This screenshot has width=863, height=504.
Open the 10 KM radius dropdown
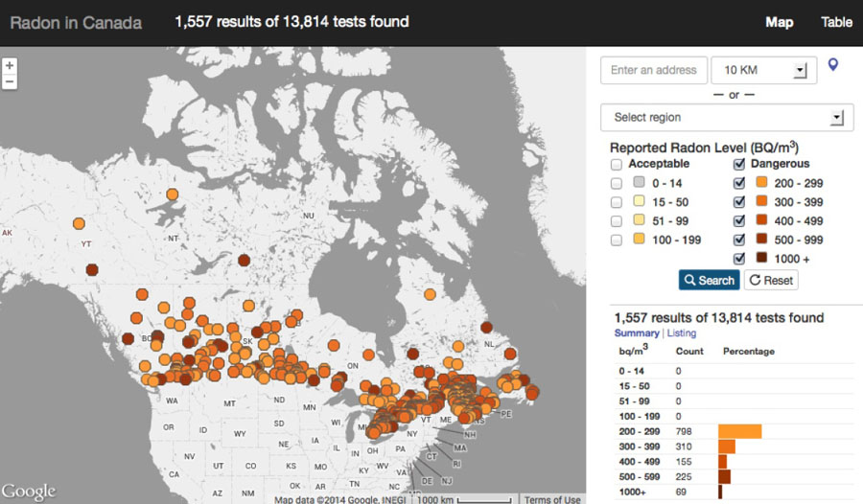pyautogui.click(x=764, y=70)
